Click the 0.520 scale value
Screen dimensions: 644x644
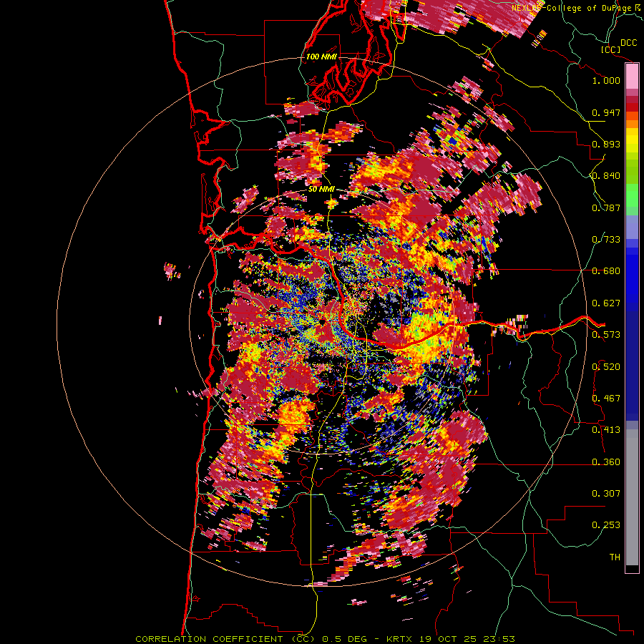[606, 367]
